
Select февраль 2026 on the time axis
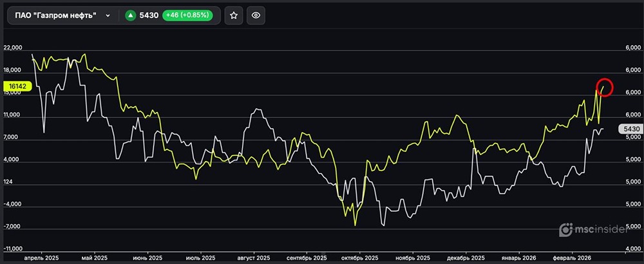(573, 258)
